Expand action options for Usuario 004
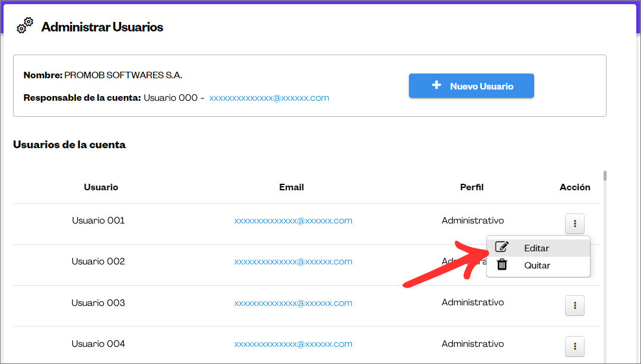The height and width of the screenshot is (364, 641). coord(575,346)
